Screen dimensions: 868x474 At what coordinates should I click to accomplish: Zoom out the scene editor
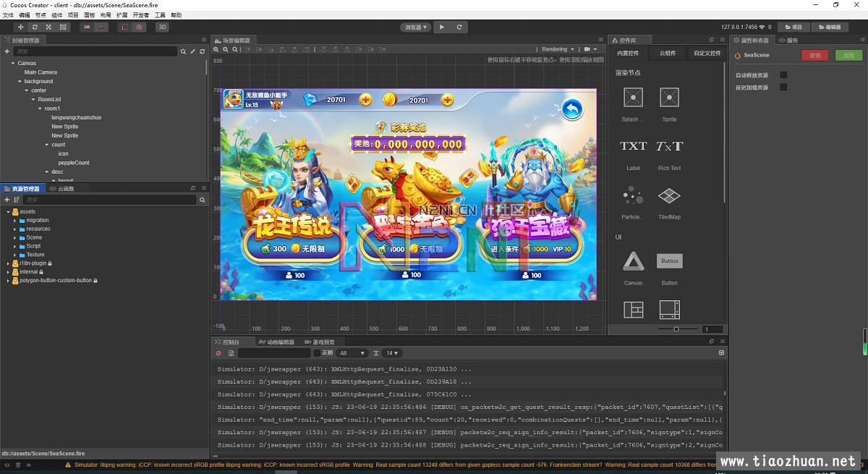tap(226, 49)
